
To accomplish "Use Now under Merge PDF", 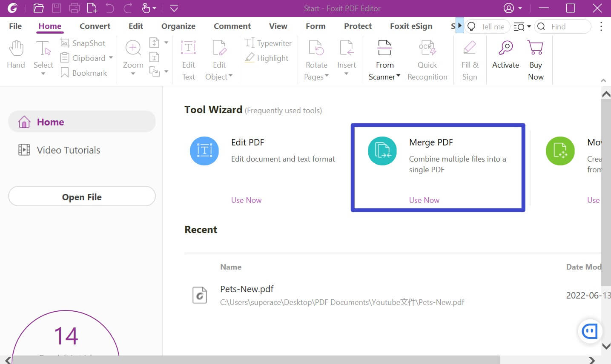I will [424, 200].
